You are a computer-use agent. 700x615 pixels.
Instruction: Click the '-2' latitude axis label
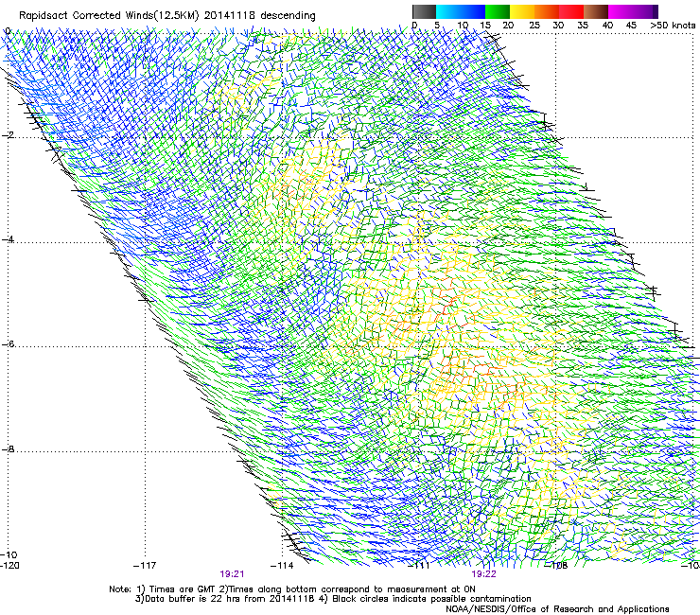pyautogui.click(x=8, y=135)
